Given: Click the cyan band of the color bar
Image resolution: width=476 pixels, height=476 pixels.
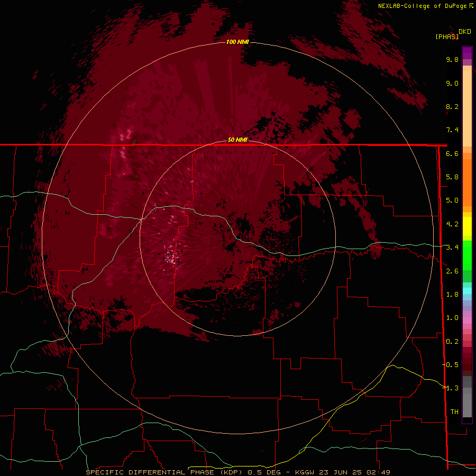Looking at the screenshot, I should pyautogui.click(x=467, y=291).
